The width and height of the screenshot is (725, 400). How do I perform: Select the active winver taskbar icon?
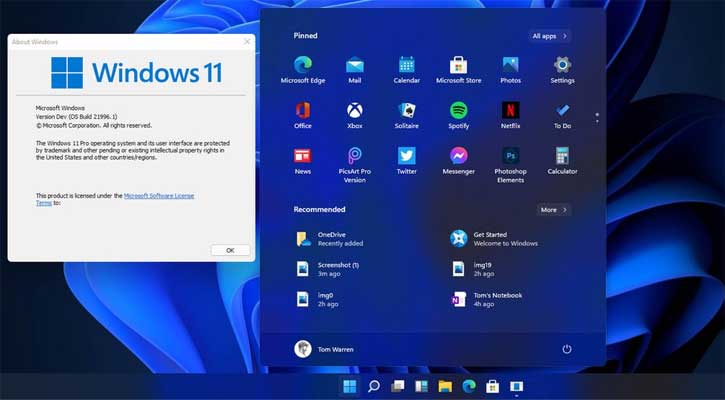point(516,386)
